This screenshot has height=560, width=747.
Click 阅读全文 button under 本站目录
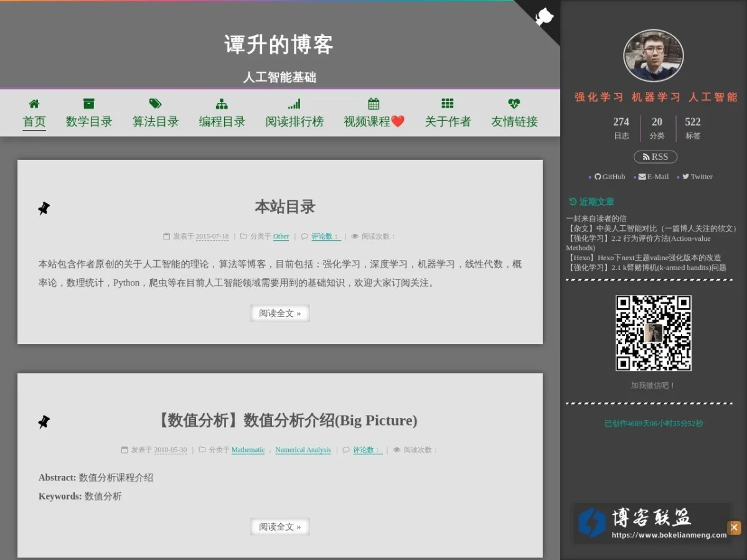(280, 313)
